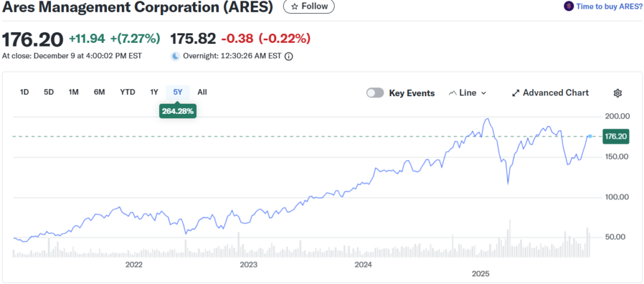
Task: Click the expand arrows icon for Advanced Chart
Action: [x=516, y=93]
